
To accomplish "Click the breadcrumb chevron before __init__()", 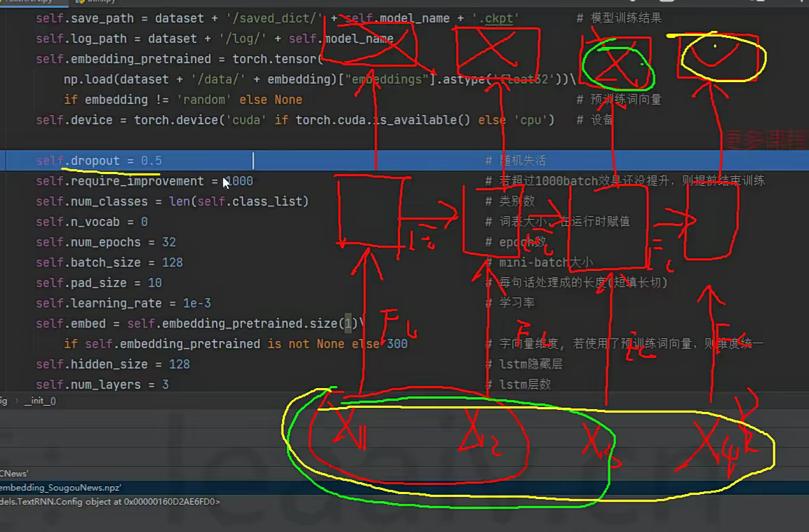I will coord(16,401).
